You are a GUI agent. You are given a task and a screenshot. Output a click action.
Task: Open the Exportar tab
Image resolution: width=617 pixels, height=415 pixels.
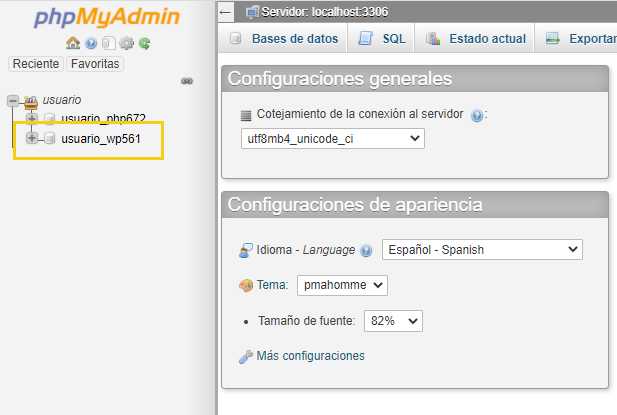(576, 39)
